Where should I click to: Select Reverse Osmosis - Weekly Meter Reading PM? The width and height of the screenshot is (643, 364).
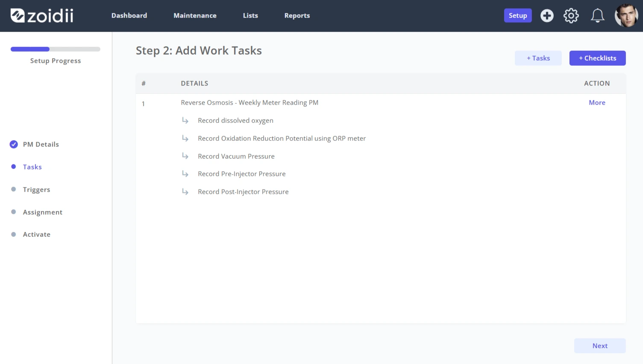point(250,102)
